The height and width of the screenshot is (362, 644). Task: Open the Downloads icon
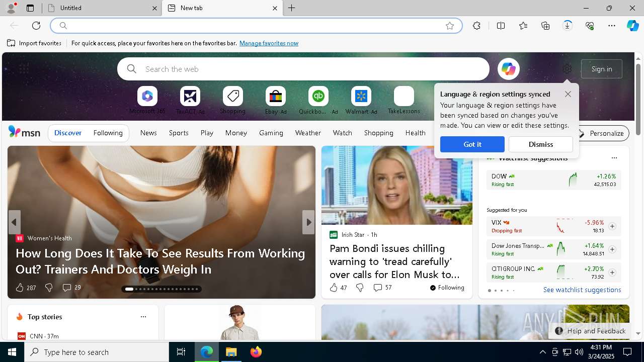[568, 26]
